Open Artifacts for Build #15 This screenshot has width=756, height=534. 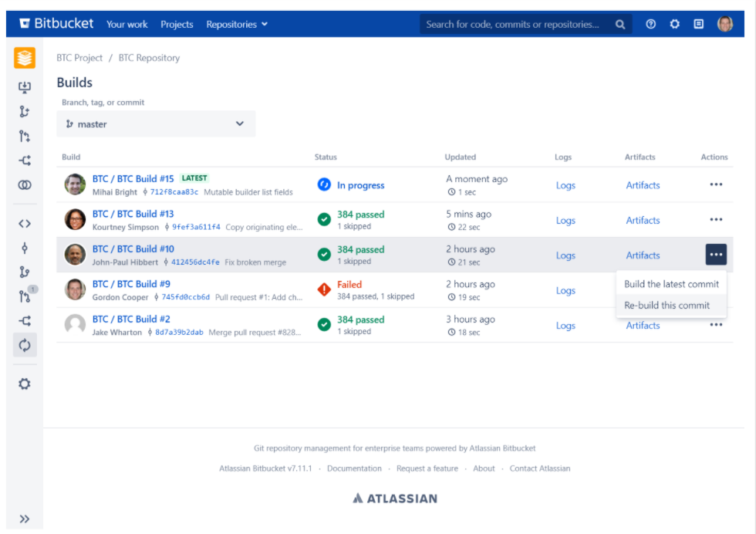click(x=643, y=185)
